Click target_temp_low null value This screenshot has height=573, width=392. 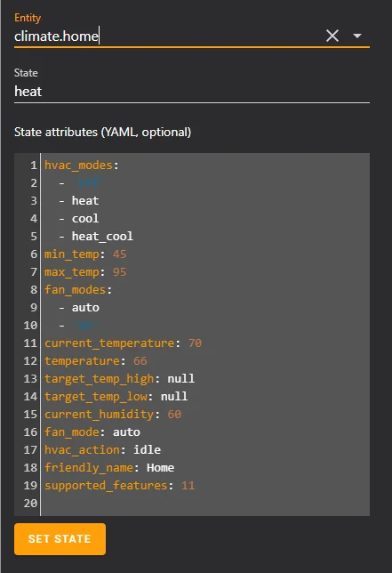tap(174, 397)
